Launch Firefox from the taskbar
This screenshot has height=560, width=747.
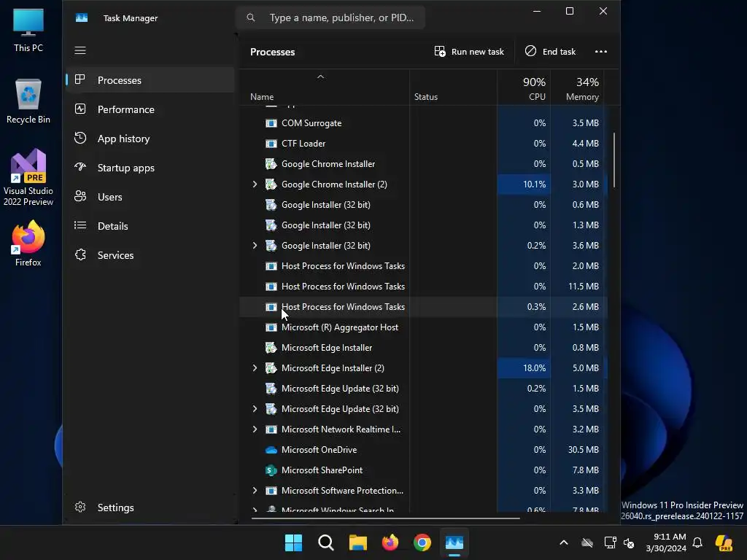tap(390, 542)
